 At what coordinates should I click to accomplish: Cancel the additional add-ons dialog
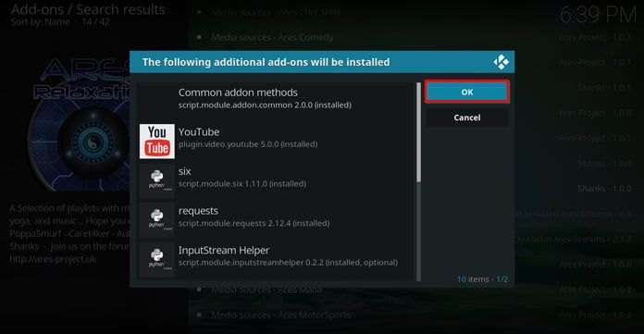(467, 118)
